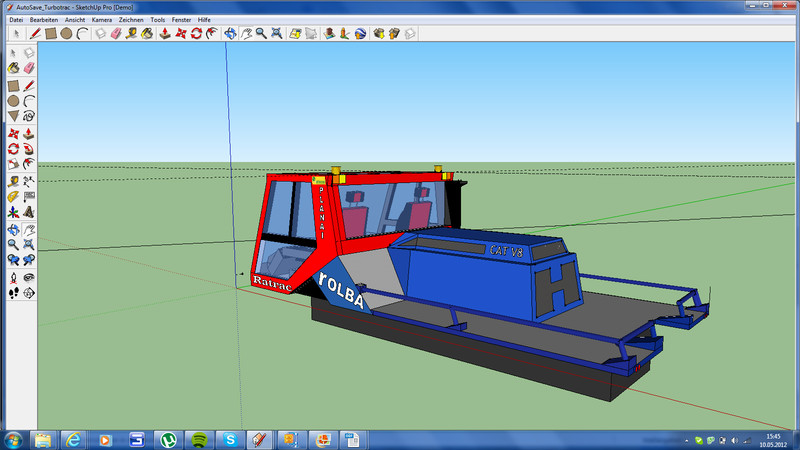
Task: Launch Internet Explorer from taskbar
Action: coord(73,440)
